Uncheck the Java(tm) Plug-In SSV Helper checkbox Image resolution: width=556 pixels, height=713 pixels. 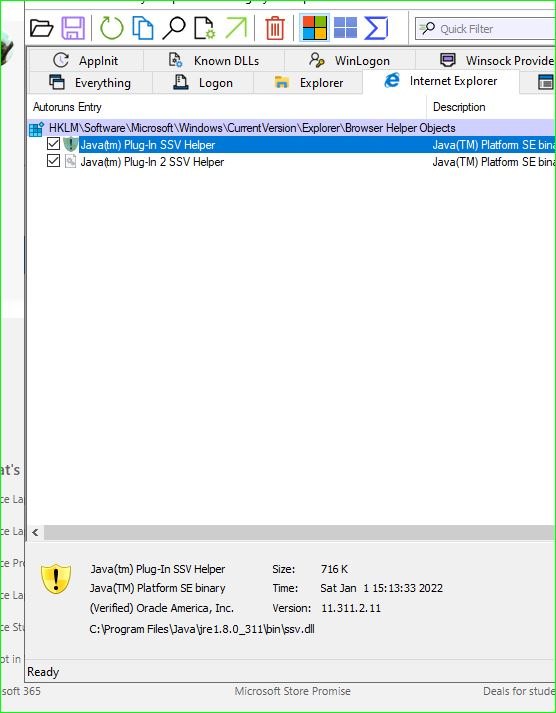tap(54, 144)
